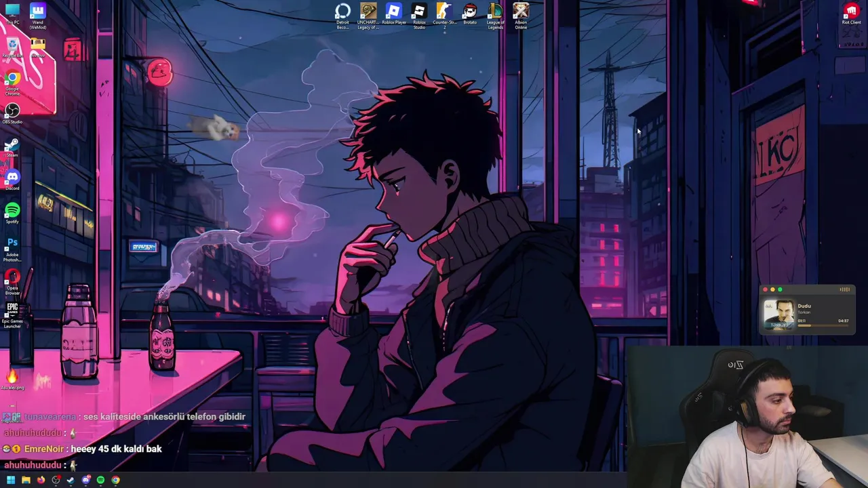Screen dimensions: 868x488
Task: Launch the Spotify desktop shortcut
Action: (12, 213)
